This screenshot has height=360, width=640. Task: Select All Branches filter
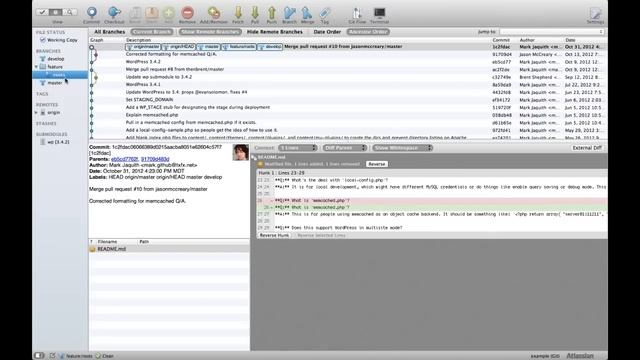[109, 32]
